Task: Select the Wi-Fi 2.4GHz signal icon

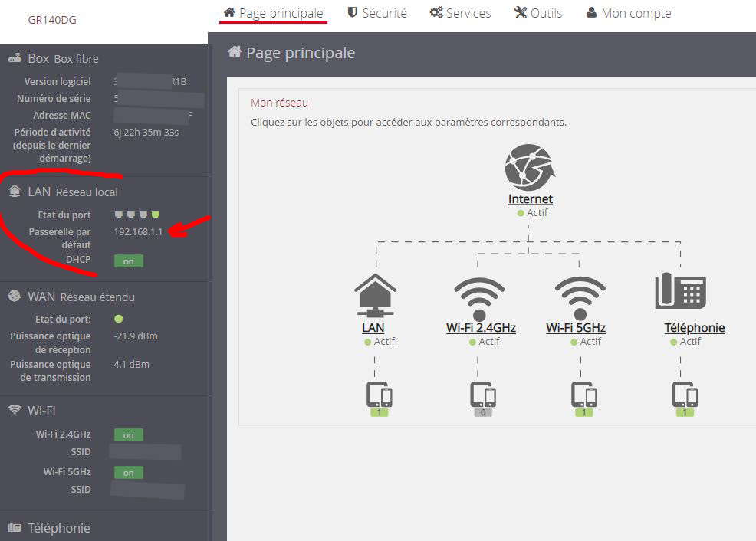Action: [x=479, y=297]
